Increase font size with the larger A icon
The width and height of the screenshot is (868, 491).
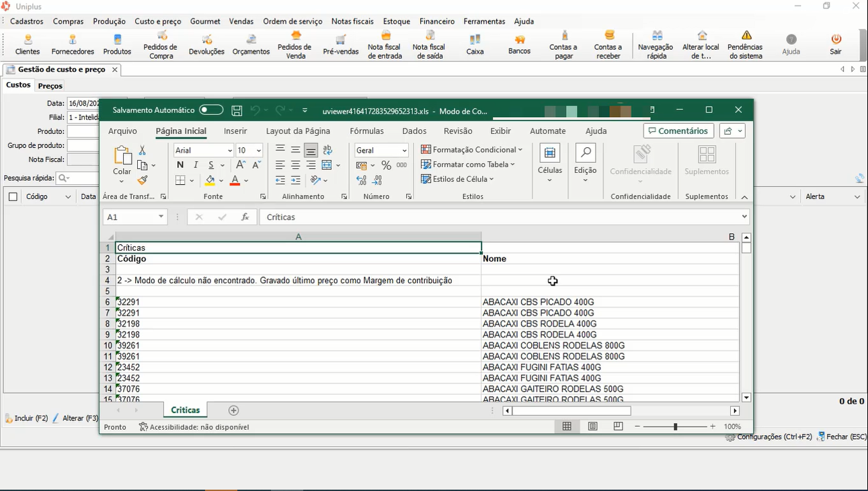pos(241,165)
